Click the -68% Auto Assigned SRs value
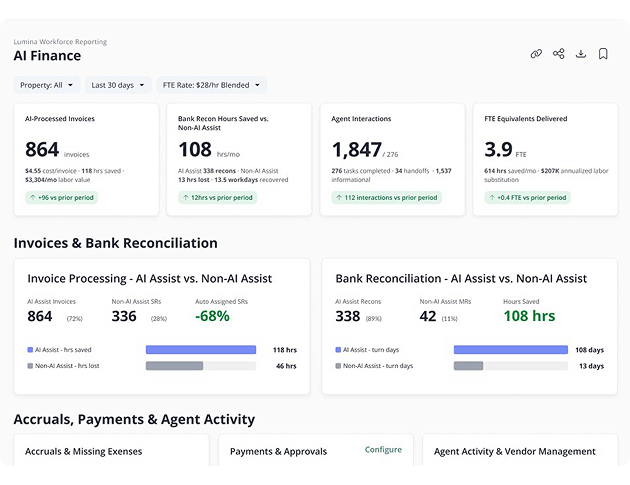The width and height of the screenshot is (630, 485). (x=212, y=316)
